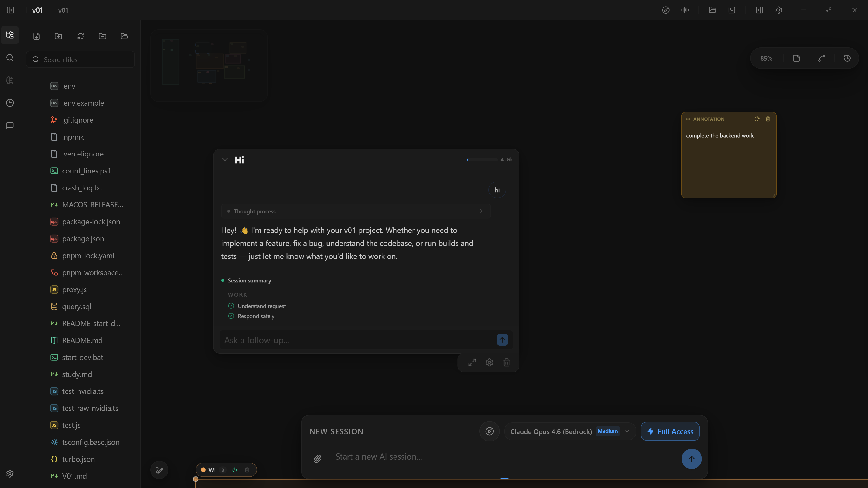The height and width of the screenshot is (488, 868).
Task: Open settings gear at the bottom left
Action: (x=10, y=474)
